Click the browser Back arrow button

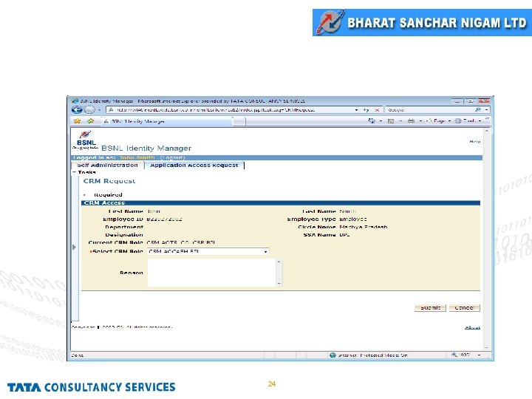tap(77, 110)
